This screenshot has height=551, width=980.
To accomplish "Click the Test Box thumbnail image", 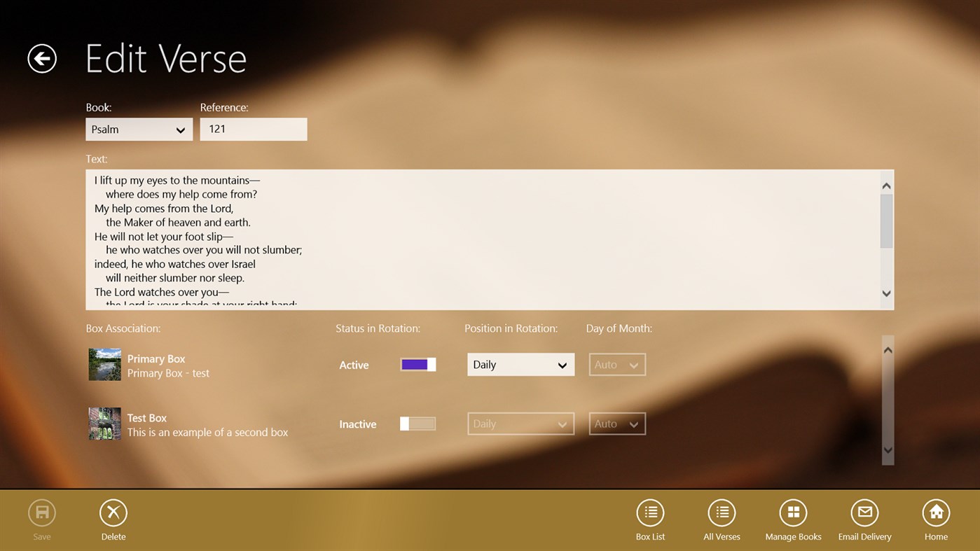I will click(104, 424).
